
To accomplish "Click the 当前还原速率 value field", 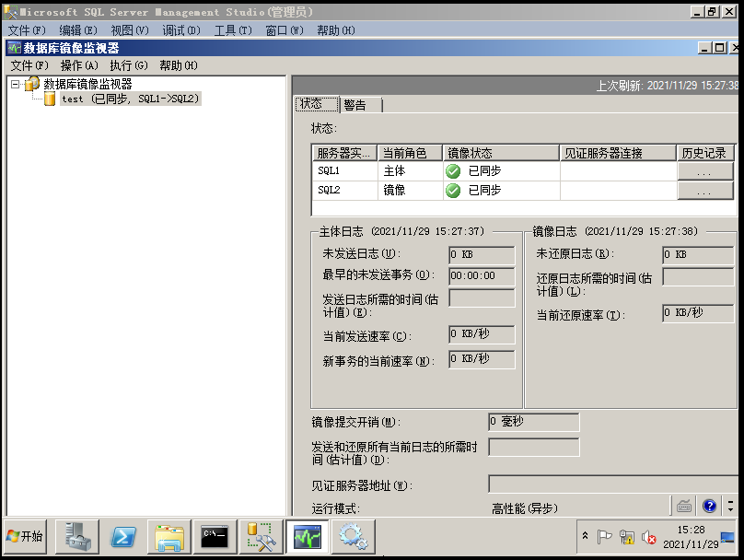I will point(698,313).
